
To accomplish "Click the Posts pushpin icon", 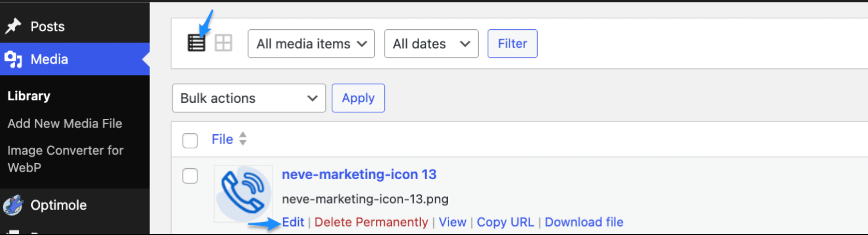I will pyautogui.click(x=13, y=26).
